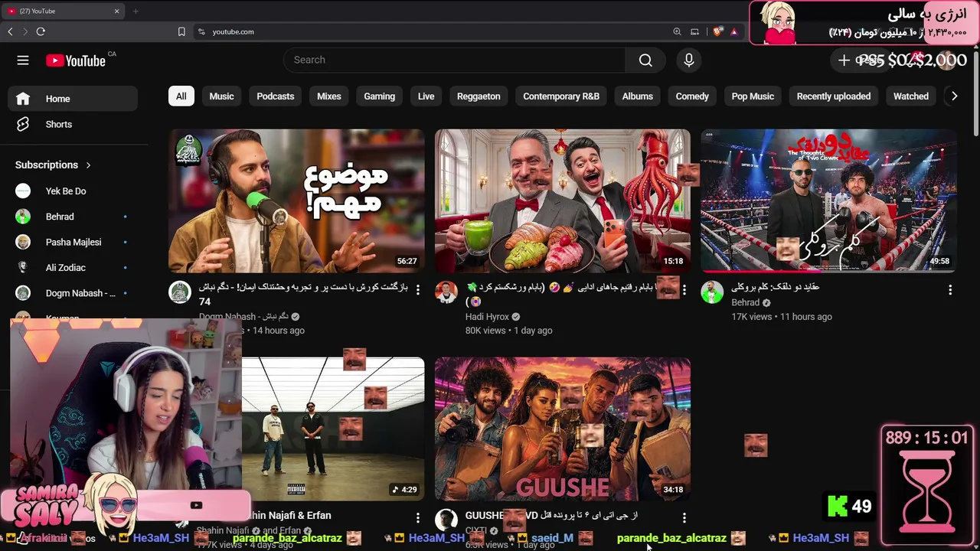Image resolution: width=980 pixels, height=551 pixels.
Task: Play the 56:27 podcast video thumbnail
Action: [x=296, y=201]
